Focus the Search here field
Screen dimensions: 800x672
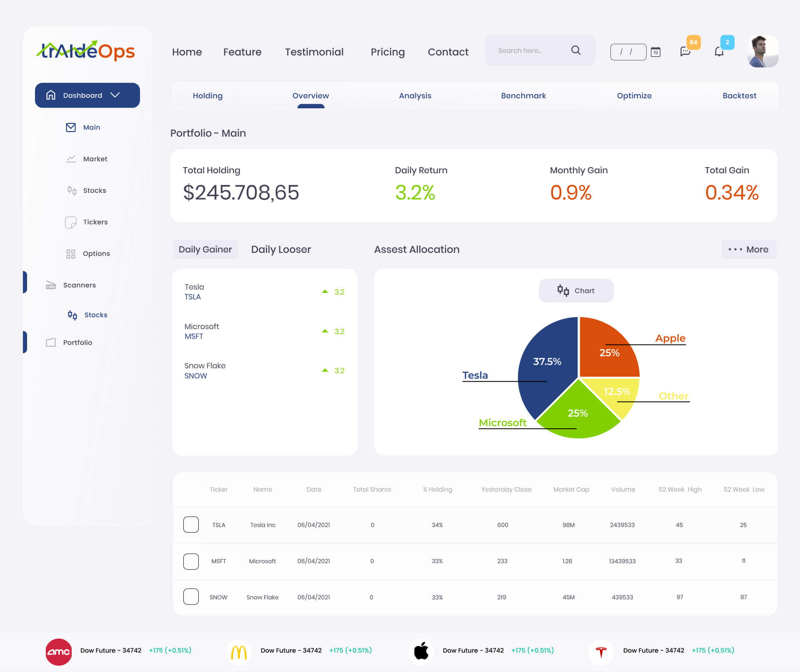click(540, 50)
